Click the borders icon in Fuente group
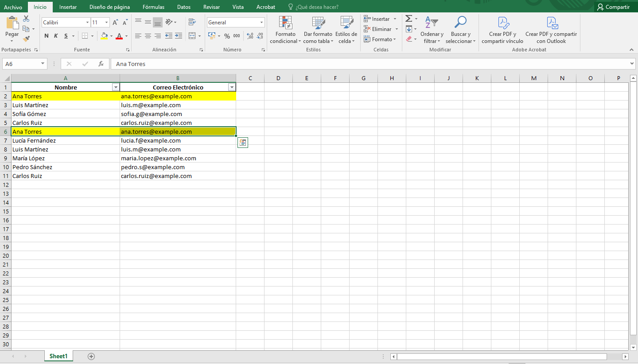 pyautogui.click(x=85, y=36)
